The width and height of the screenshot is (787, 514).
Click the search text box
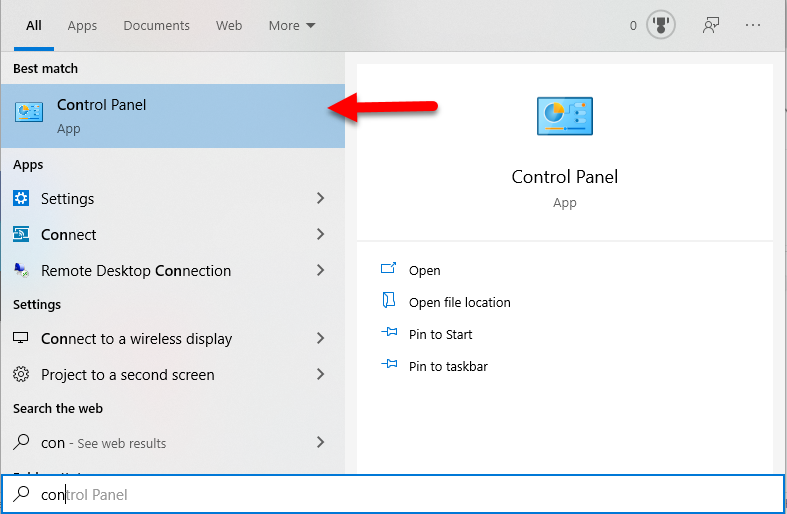(x=400, y=494)
